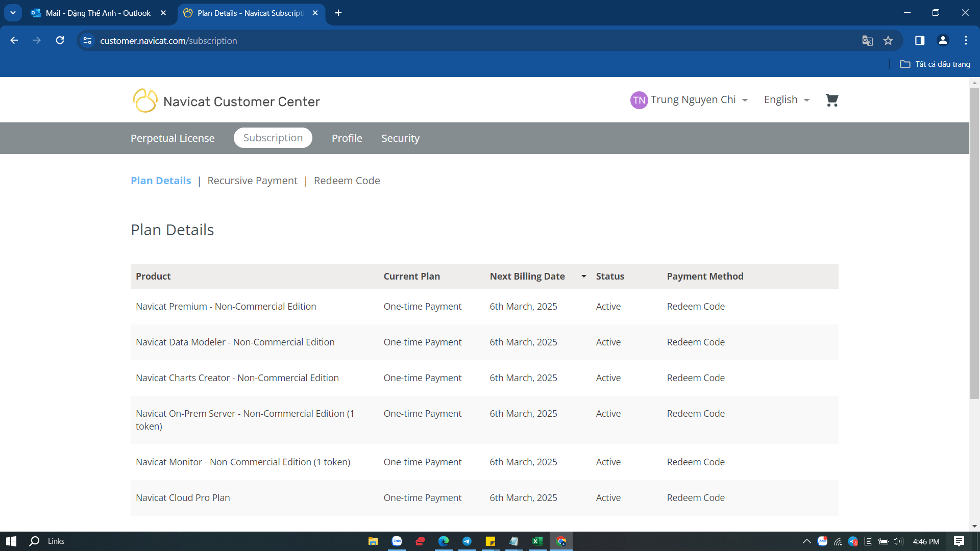Viewport: 980px width, 551px height.
Task: View site information for customer.navicat.com
Action: (x=87, y=40)
